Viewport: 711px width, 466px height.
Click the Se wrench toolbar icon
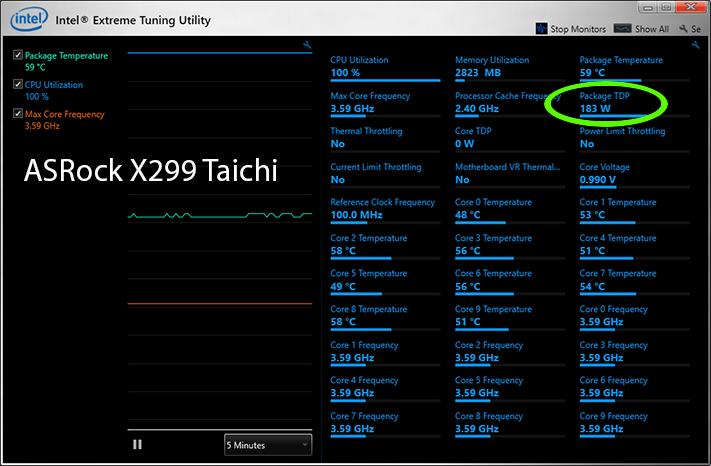[683, 29]
